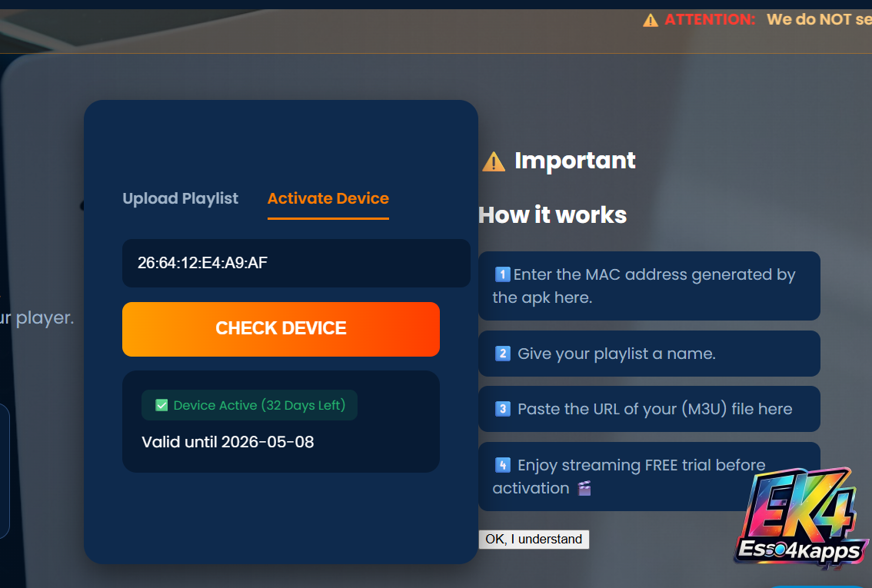This screenshot has width=872, height=588.
Task: Confirm with OK, I understand button
Action: [534, 539]
